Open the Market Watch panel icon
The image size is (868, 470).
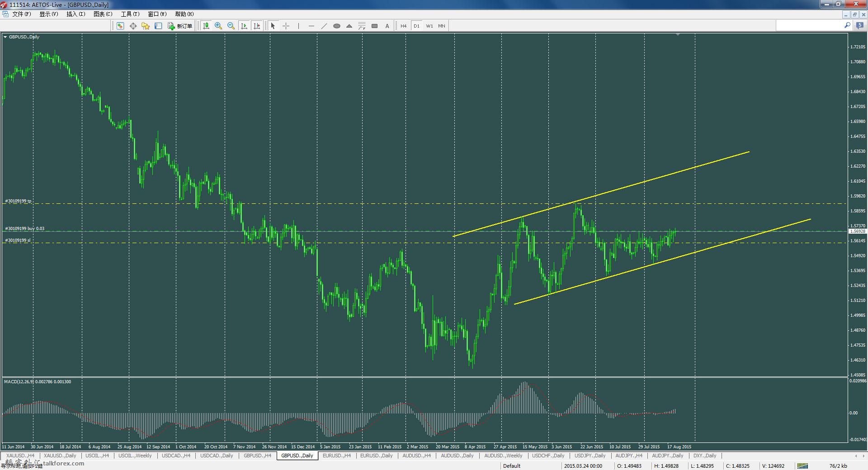click(120, 26)
